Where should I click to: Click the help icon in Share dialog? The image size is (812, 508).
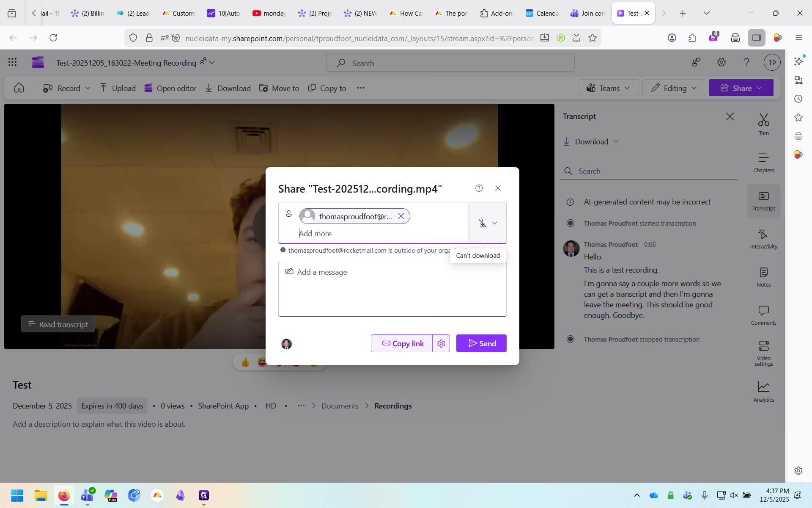479,188
